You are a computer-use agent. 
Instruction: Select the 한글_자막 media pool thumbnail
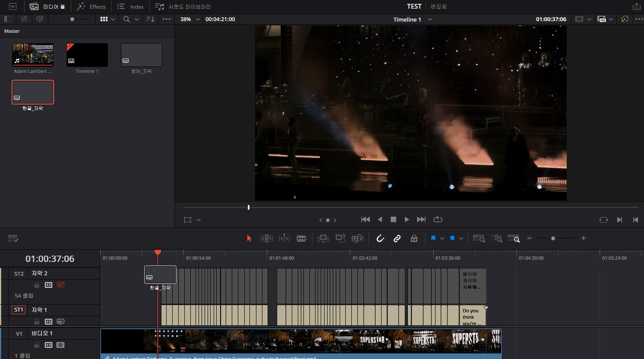[x=33, y=92]
